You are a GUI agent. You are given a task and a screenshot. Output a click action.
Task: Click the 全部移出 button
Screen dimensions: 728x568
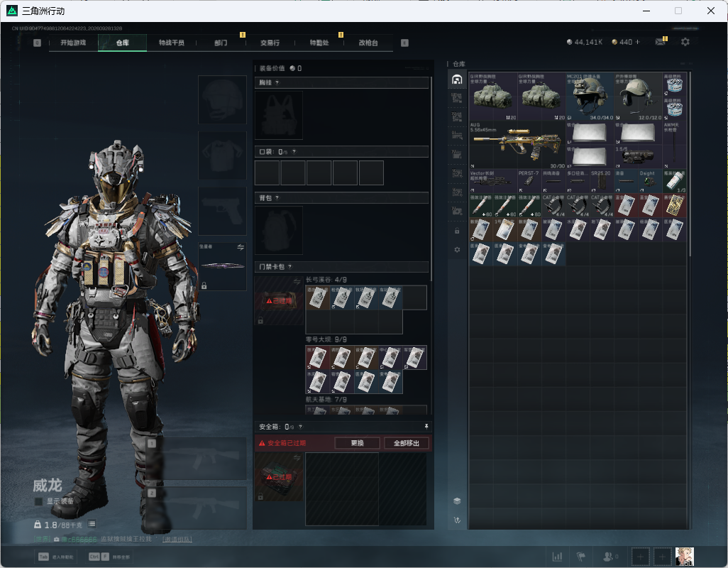click(407, 443)
